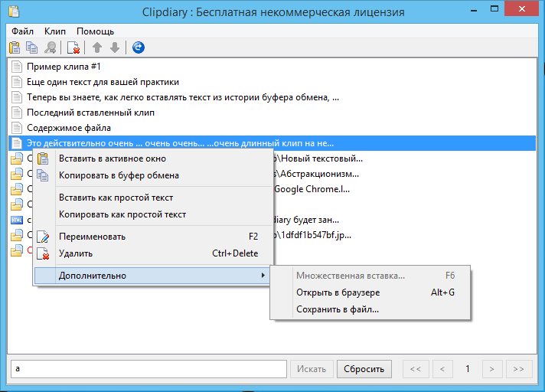The image size is (545, 392).
Task: Click the delete clip toolbar icon
Action: click(73, 47)
